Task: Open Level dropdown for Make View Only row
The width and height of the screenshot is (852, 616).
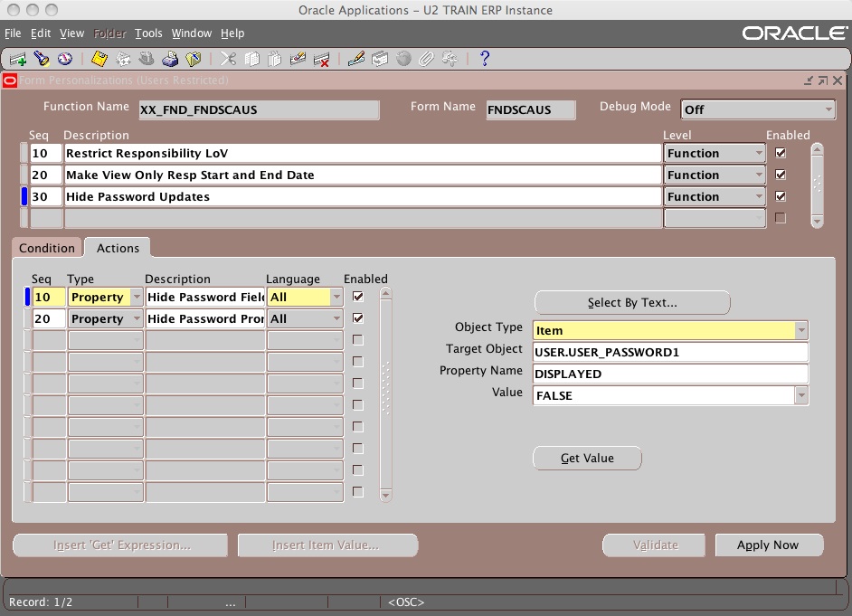Action: [x=759, y=175]
